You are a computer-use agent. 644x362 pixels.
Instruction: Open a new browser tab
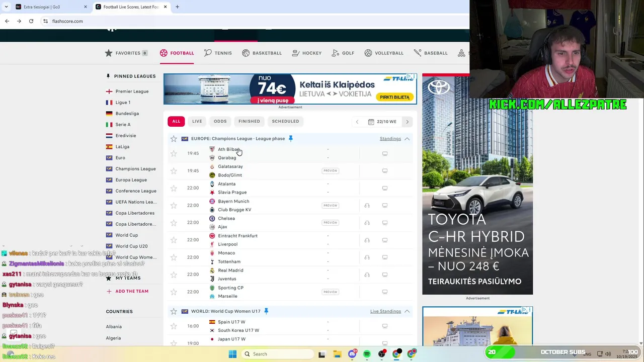click(177, 7)
